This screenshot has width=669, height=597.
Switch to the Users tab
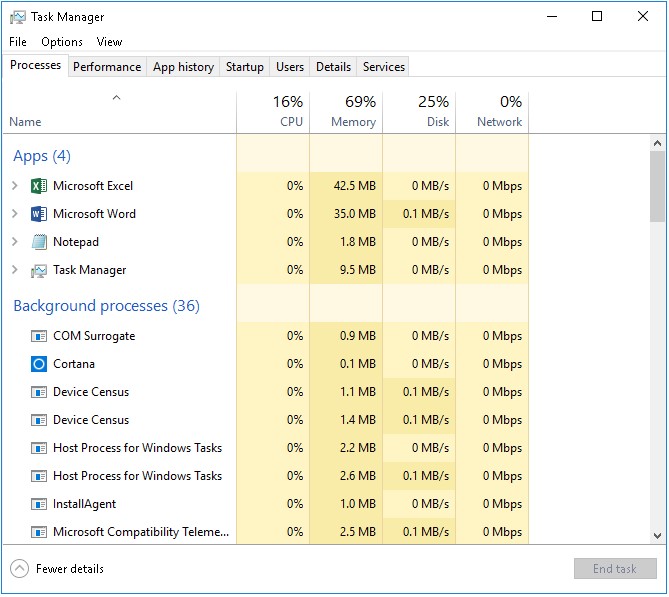pos(290,67)
